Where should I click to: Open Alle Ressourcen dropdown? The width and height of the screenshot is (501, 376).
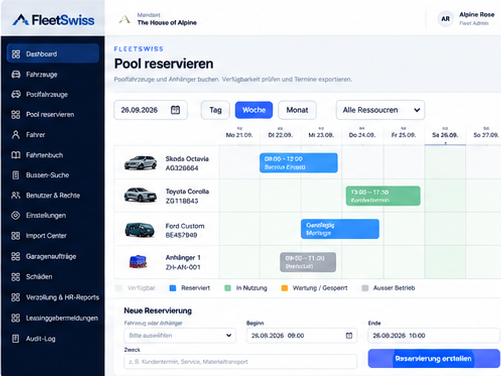(x=380, y=110)
